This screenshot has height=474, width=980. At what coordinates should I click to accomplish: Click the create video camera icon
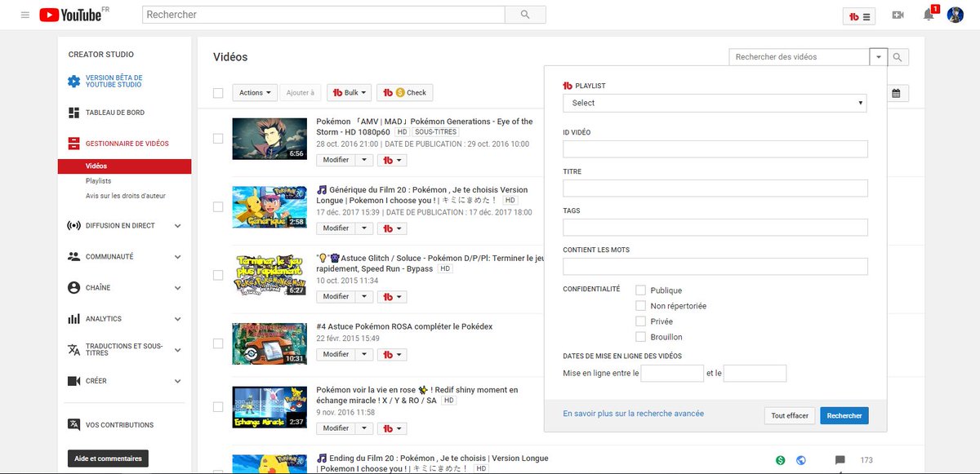pyautogui.click(x=898, y=16)
